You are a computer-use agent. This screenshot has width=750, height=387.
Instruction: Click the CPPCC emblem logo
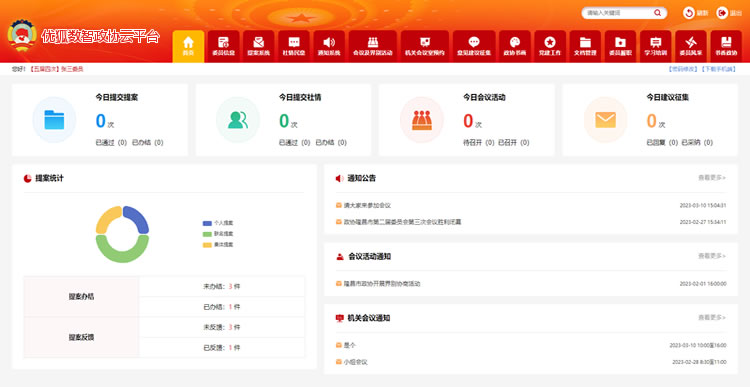pyautogui.click(x=22, y=35)
